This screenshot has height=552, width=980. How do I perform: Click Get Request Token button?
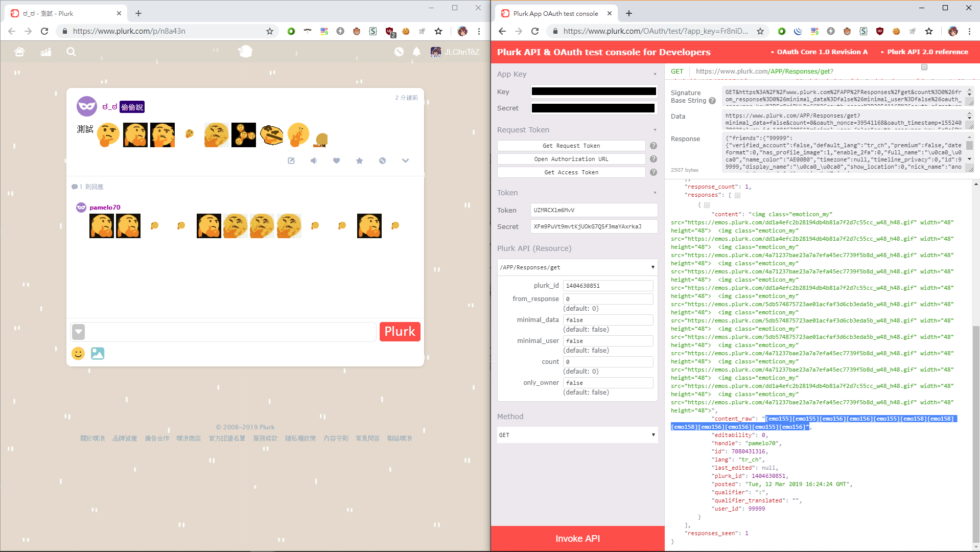[x=571, y=146]
